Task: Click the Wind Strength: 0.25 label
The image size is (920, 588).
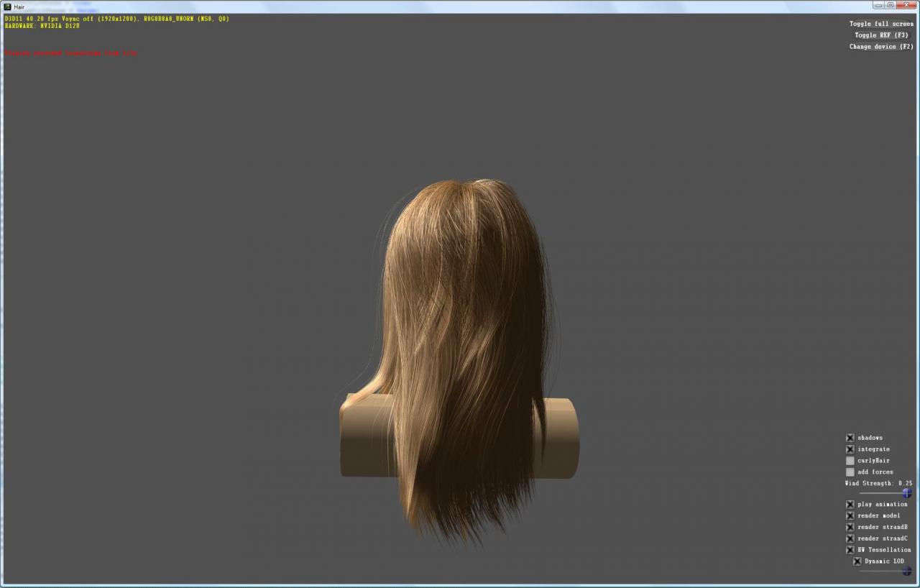Action: [x=878, y=484]
